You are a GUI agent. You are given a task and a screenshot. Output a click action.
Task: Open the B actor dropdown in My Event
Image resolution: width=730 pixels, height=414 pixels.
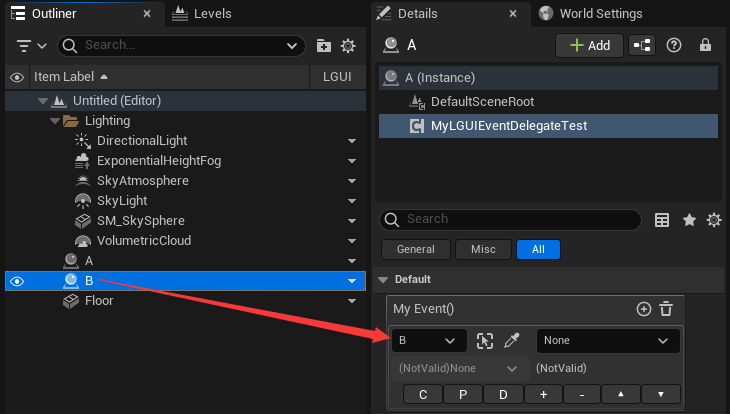point(428,341)
